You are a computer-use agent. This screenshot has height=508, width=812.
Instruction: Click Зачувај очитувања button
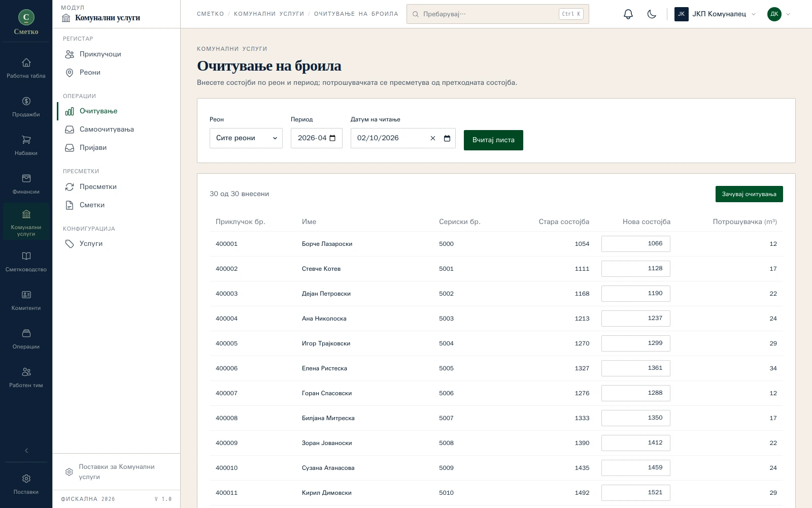click(x=749, y=194)
